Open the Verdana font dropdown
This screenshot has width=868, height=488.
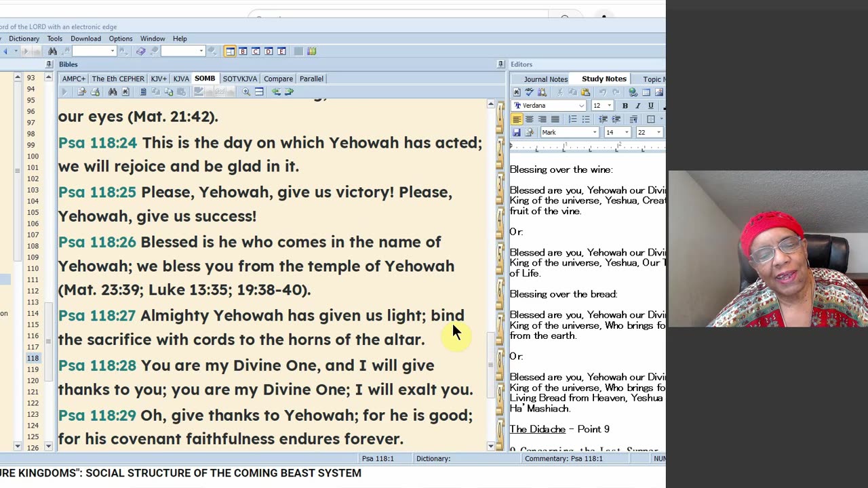(581, 106)
